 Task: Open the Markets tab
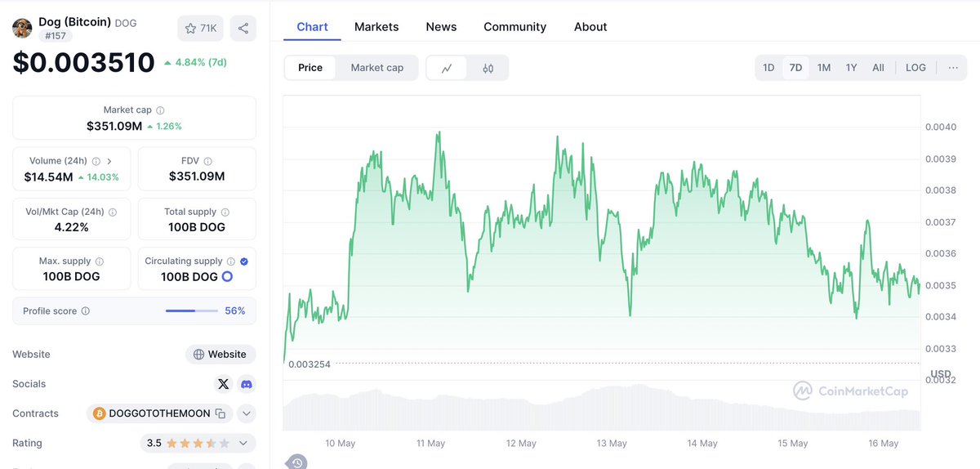point(376,27)
